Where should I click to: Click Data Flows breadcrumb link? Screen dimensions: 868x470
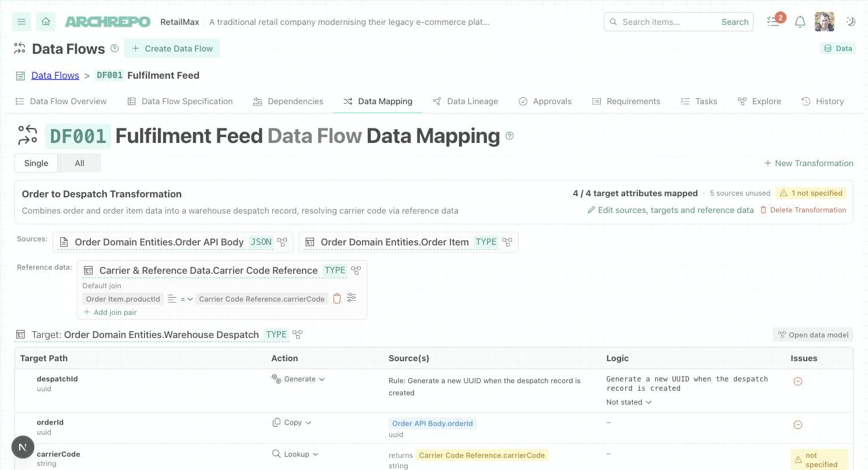pyautogui.click(x=55, y=75)
